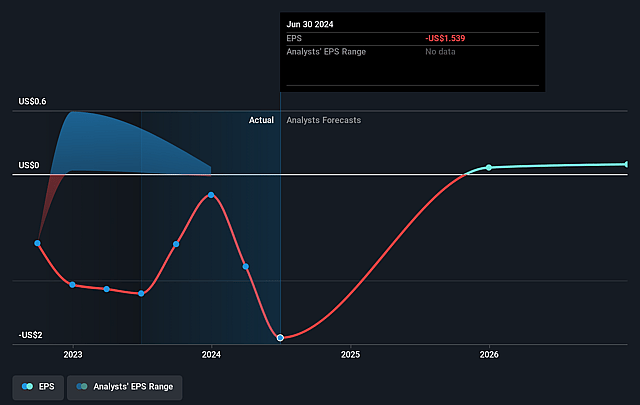
Task: Click the first EPS data point in late 2022
Action: [x=38, y=243]
